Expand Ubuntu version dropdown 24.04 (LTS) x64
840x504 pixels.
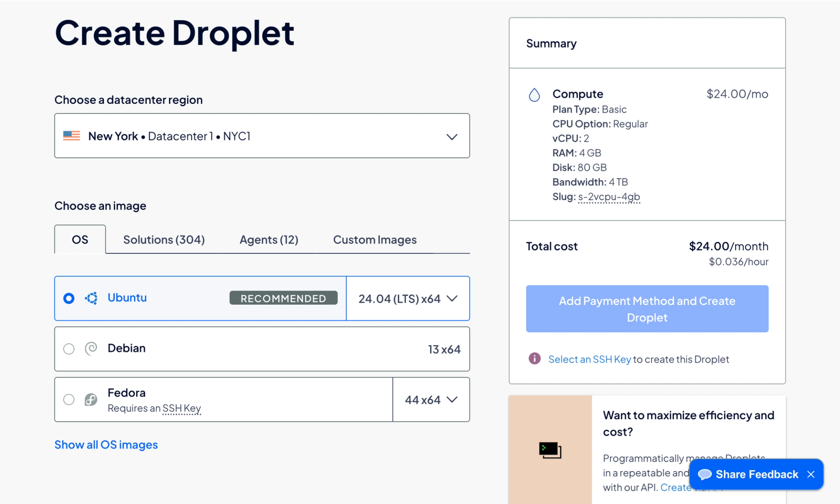[x=408, y=298]
